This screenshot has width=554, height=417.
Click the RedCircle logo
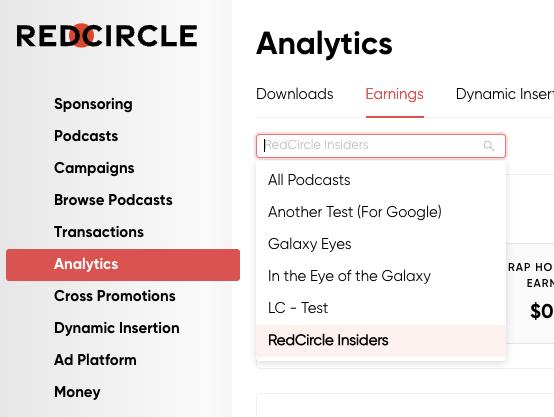[107, 36]
